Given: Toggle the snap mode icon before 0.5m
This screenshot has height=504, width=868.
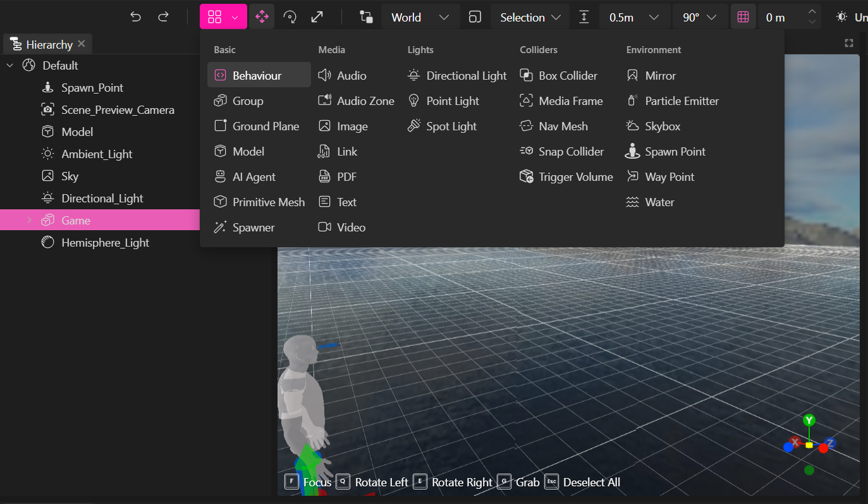Looking at the screenshot, I should (x=584, y=17).
